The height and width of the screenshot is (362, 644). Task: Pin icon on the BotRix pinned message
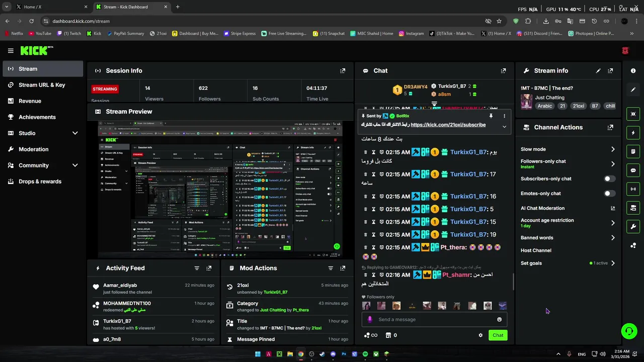491,116
